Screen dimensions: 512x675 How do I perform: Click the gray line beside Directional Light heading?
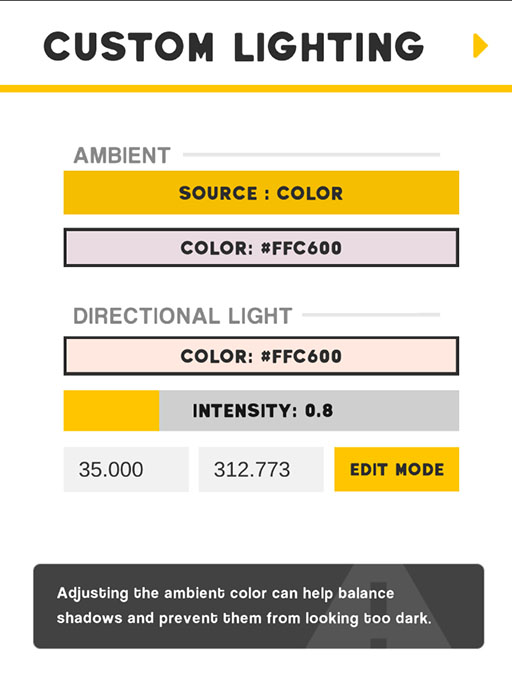coord(371,315)
